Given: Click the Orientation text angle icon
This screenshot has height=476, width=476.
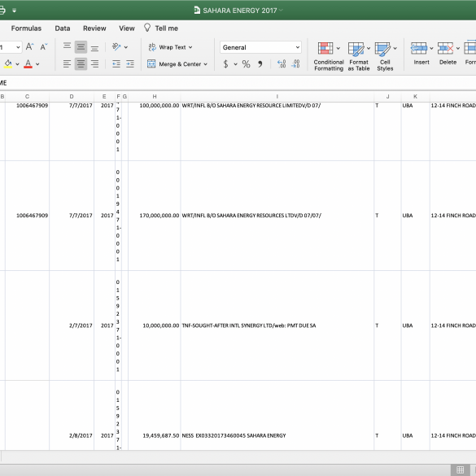Looking at the screenshot, I should click(x=116, y=46).
